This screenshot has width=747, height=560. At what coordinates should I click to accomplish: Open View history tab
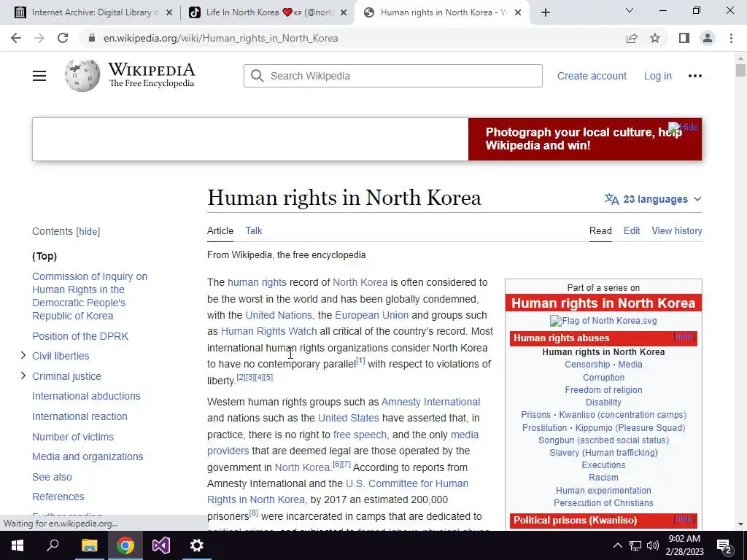point(676,230)
